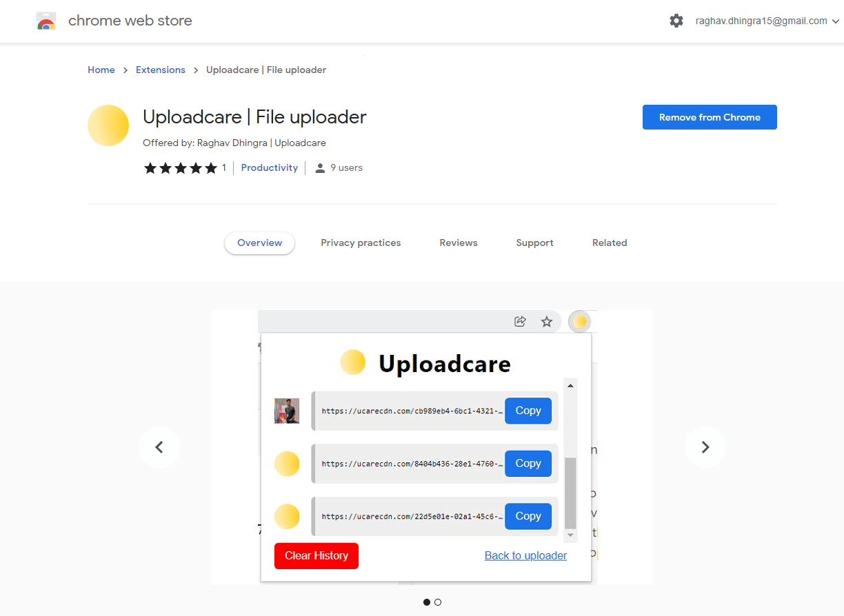Click the bookmark star icon next to share

point(547,321)
